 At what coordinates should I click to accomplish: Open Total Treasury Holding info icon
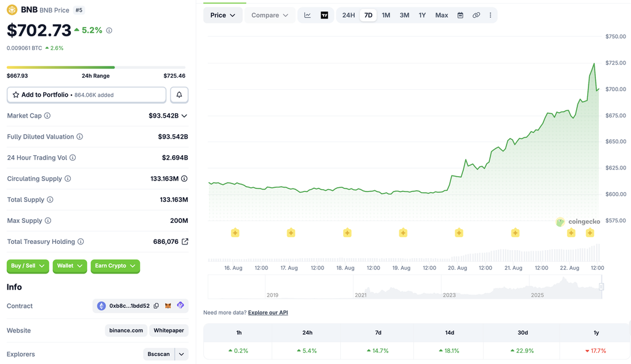tap(81, 241)
